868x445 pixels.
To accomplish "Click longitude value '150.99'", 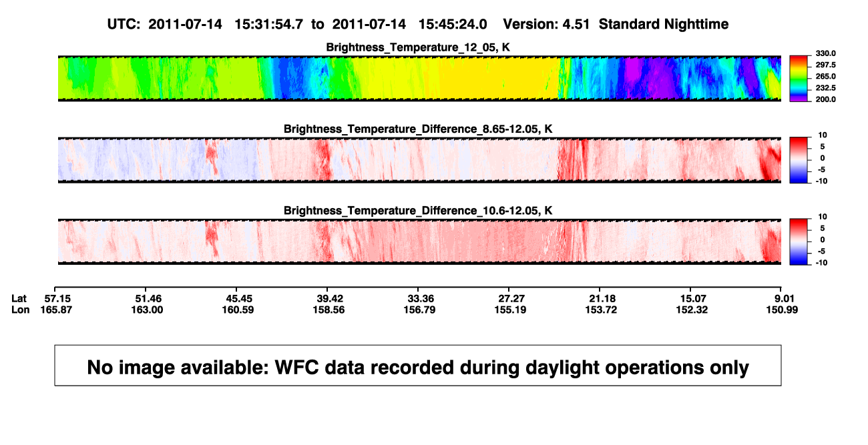I will click(x=782, y=310).
